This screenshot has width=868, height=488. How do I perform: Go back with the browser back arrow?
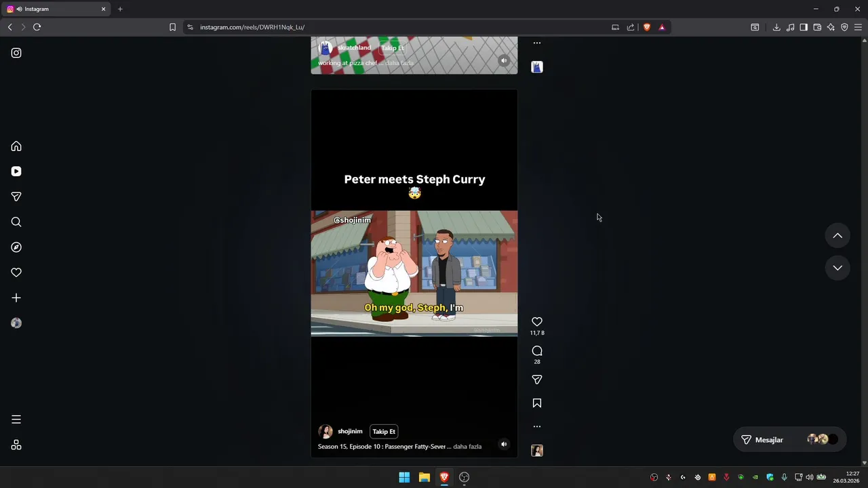(x=9, y=27)
